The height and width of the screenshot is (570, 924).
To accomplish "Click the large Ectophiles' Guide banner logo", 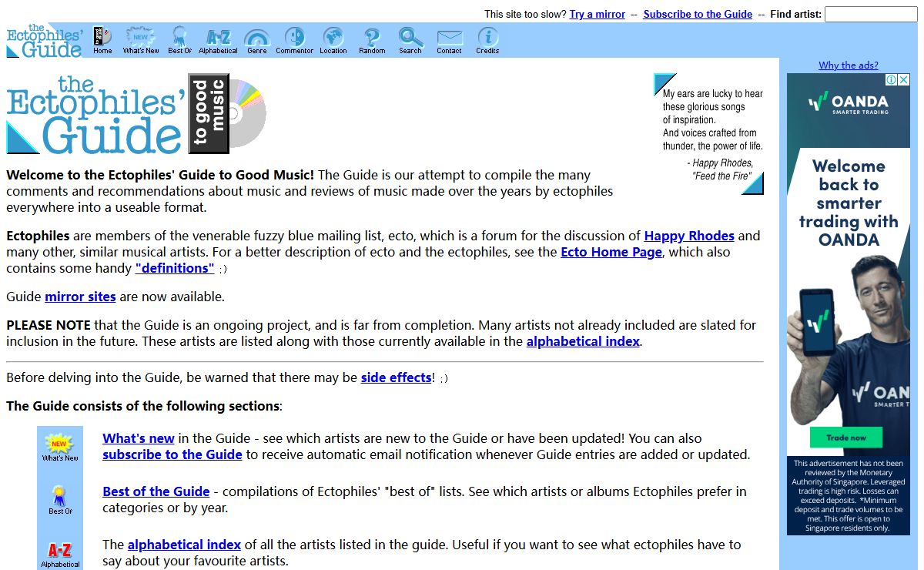I will (x=136, y=114).
